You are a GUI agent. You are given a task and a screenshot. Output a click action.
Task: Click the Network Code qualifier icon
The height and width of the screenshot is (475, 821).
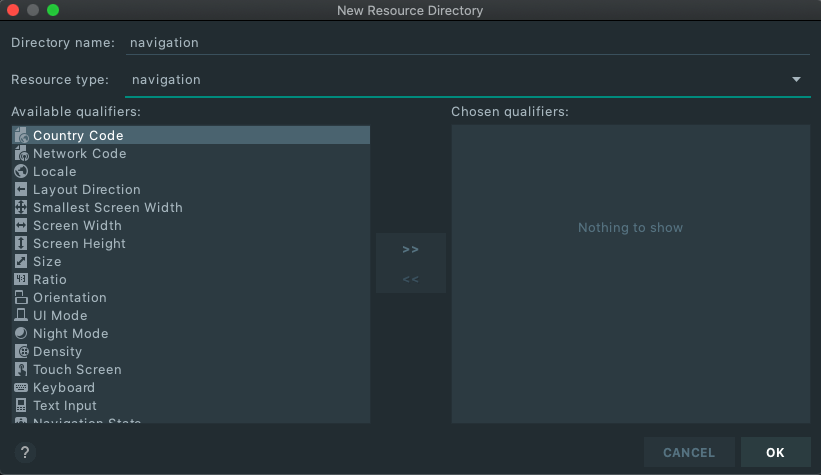pos(21,153)
